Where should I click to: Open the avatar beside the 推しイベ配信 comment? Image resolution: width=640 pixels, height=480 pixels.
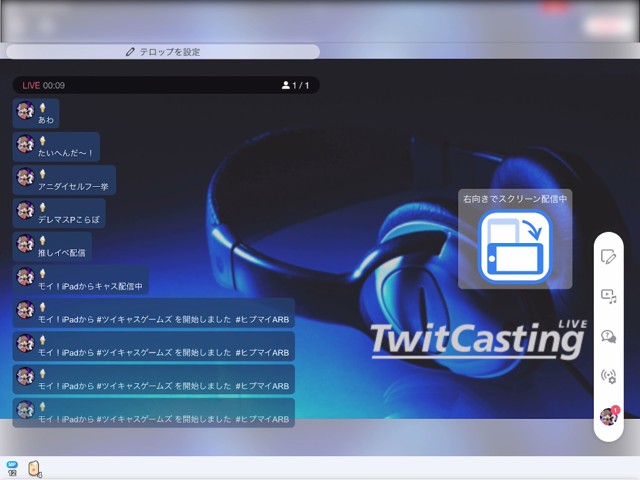point(25,243)
